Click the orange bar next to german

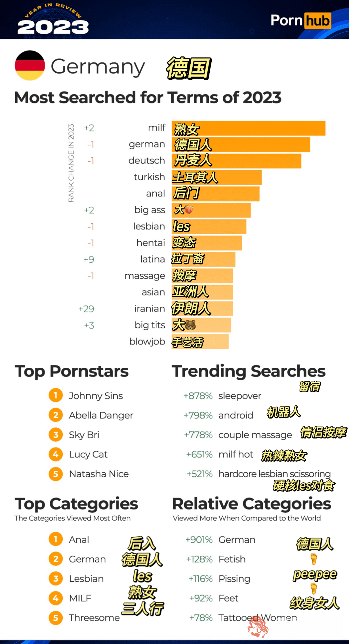241,144
